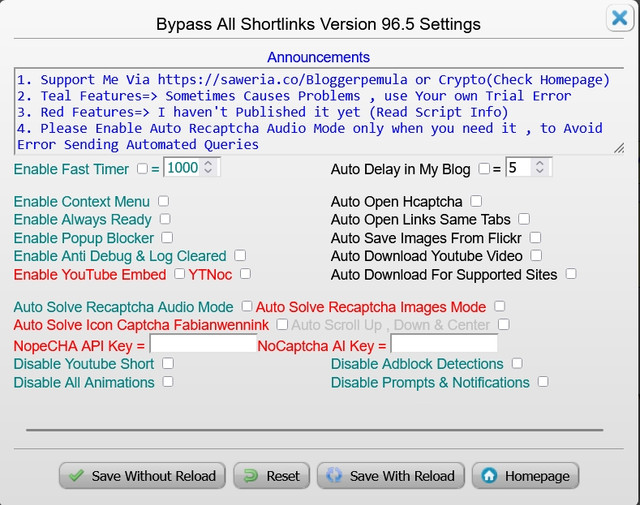
Task: Click the Auto Delay value stepper arrows
Action: 540,168
